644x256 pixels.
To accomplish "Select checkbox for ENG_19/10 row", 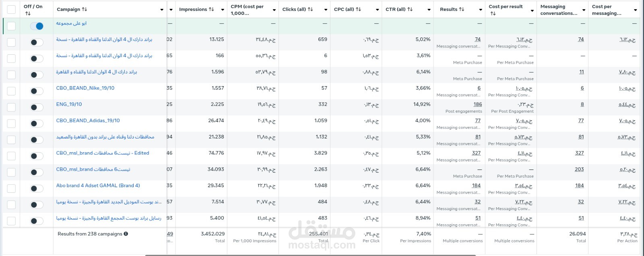I will [11, 107].
